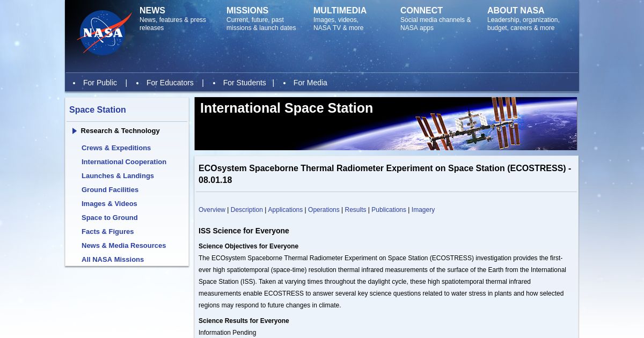The height and width of the screenshot is (338, 644).
Task: Go to the For Public section
Action: [100, 83]
